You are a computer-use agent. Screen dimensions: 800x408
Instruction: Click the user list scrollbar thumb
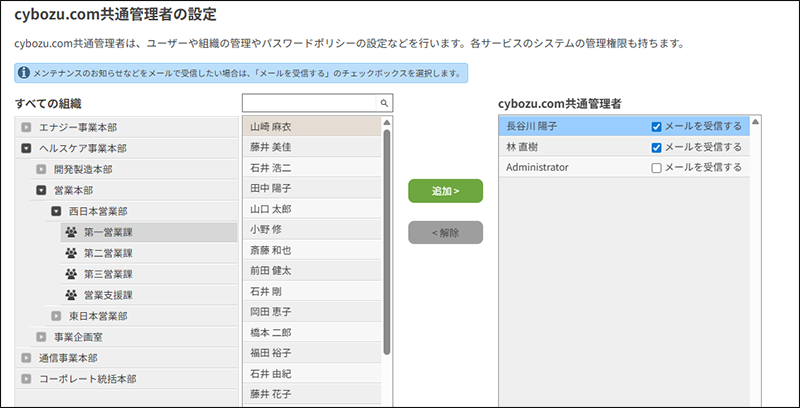click(387, 242)
